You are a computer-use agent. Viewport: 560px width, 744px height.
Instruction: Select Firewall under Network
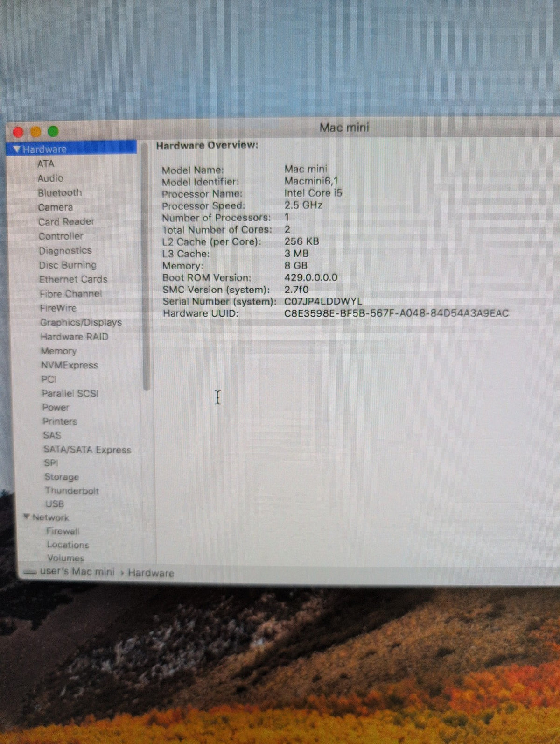[63, 531]
